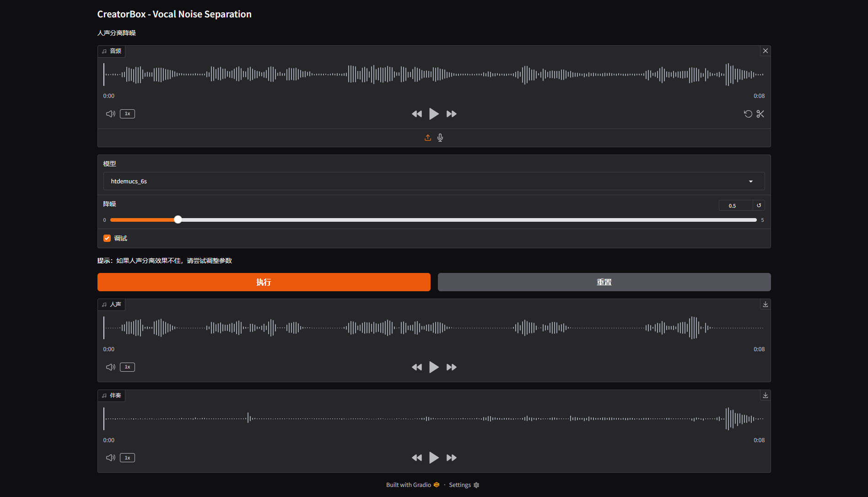
Task: Download the 人声 output audio
Action: (766, 305)
